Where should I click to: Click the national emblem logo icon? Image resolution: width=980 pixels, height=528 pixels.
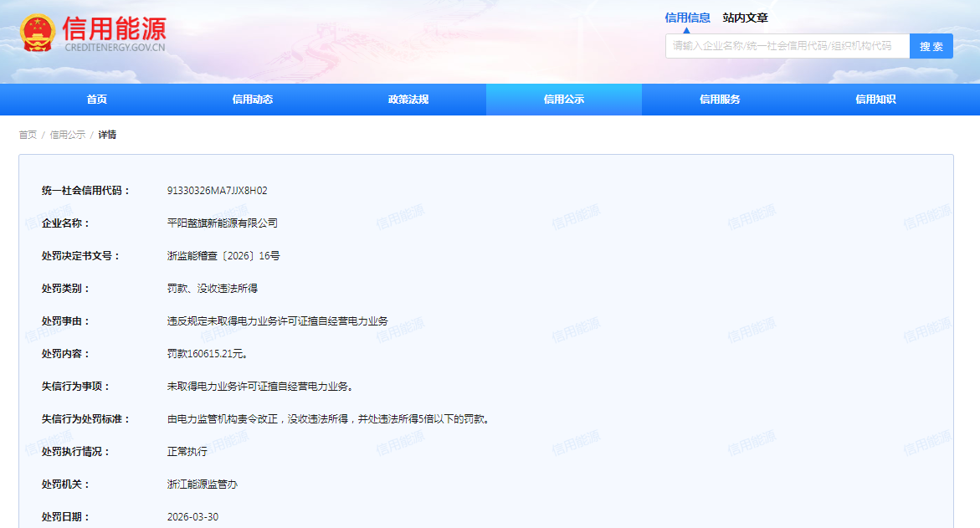[37, 33]
